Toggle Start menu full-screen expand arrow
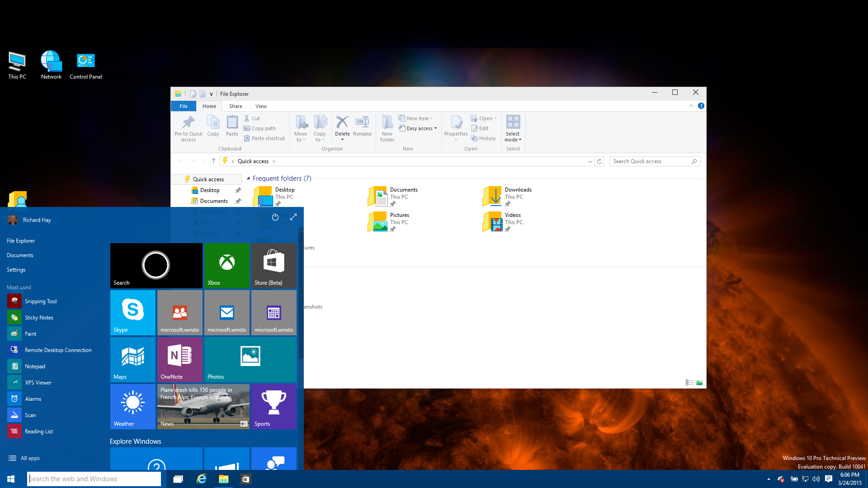The height and width of the screenshot is (488, 868). click(293, 217)
